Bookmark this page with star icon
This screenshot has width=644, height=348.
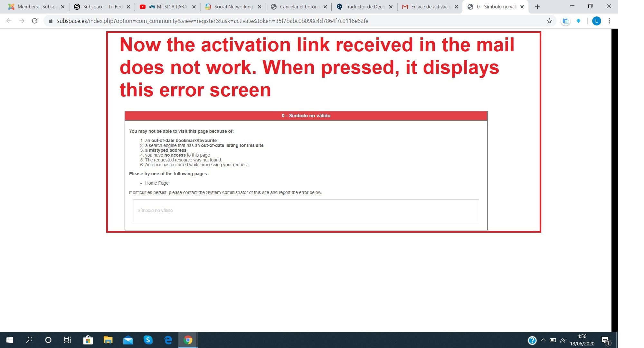pyautogui.click(x=549, y=21)
